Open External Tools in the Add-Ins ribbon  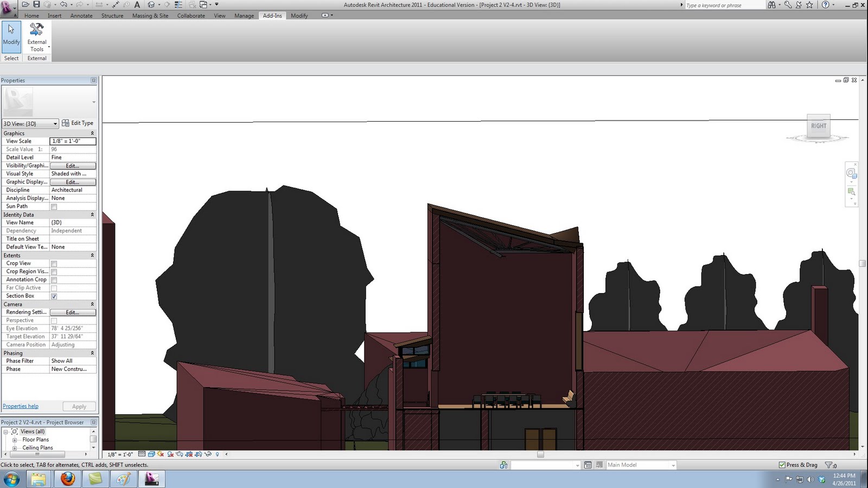click(37, 37)
